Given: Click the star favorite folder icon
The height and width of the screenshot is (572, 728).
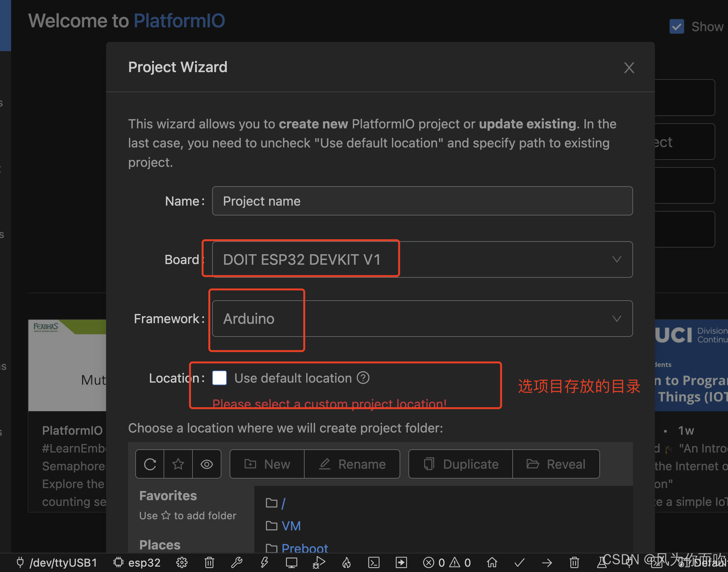Looking at the screenshot, I should pyautogui.click(x=178, y=464).
